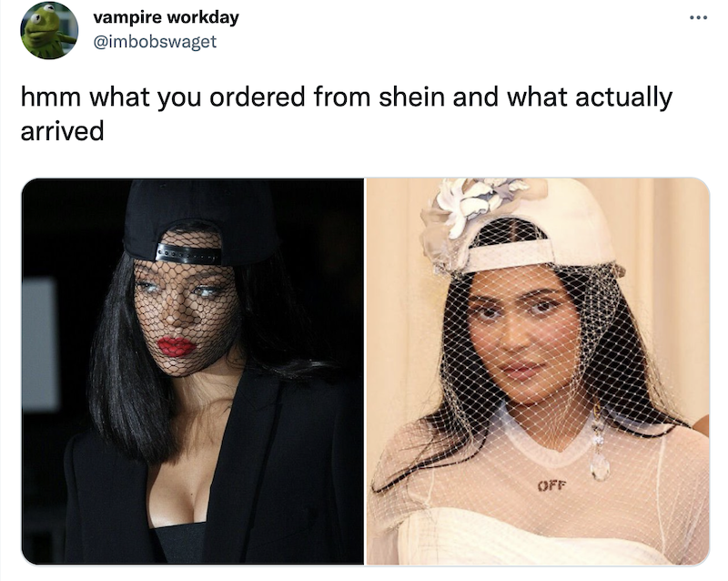Open the right photo with white veil cap
This screenshot has height=581, width=728.
tap(538, 372)
